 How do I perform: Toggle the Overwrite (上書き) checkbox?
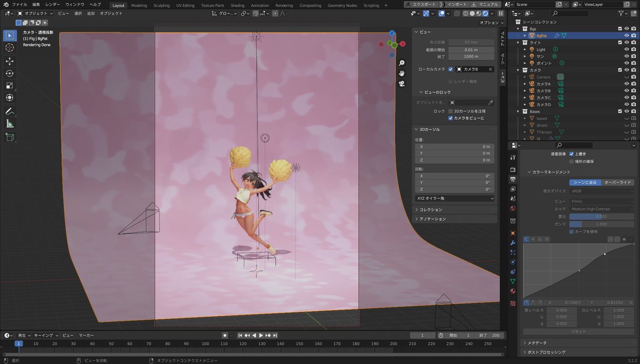coord(572,154)
